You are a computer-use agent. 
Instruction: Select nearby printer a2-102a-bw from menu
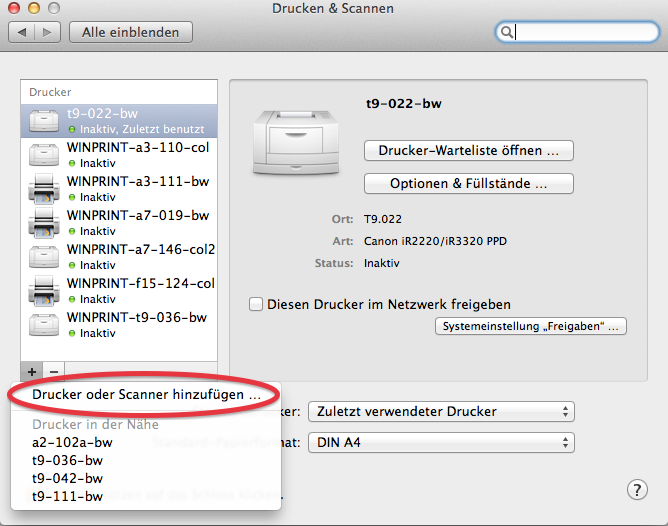[x=72, y=442]
